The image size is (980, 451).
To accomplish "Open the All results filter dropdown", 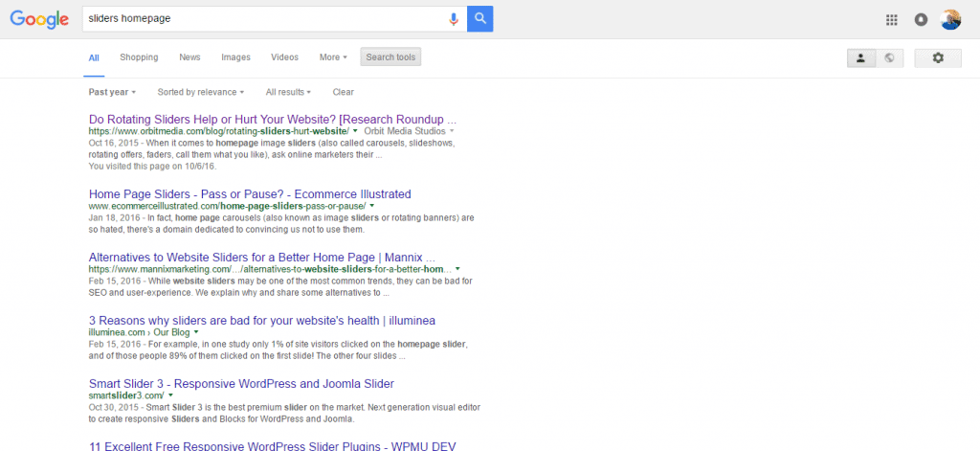I will [288, 92].
